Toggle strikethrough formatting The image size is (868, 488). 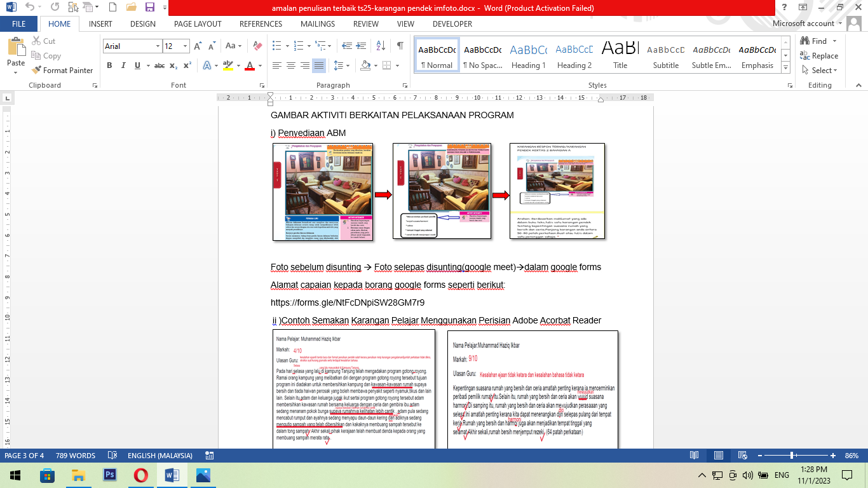click(159, 65)
